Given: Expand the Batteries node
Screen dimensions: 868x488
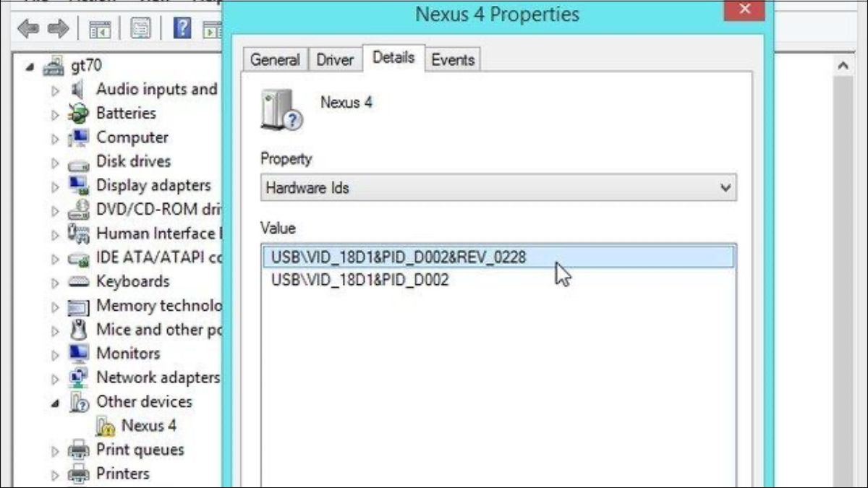Looking at the screenshot, I should pos(56,114).
